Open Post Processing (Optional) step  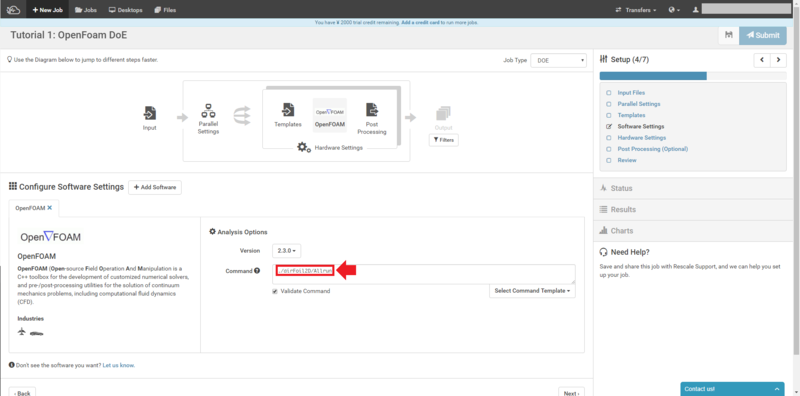(x=653, y=149)
